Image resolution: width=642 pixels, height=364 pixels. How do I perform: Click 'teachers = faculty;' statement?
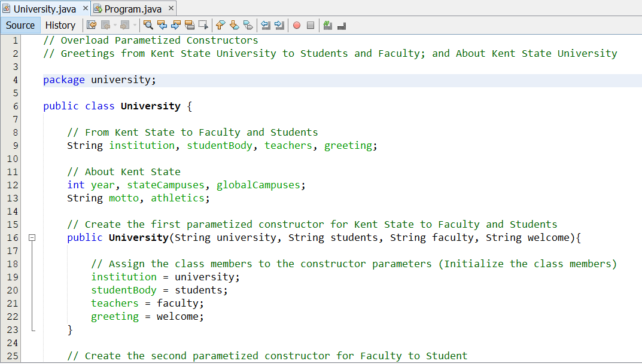[x=147, y=304]
